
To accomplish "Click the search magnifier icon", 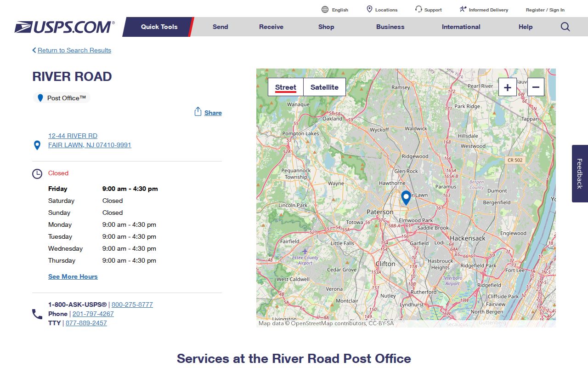I will pos(565,27).
